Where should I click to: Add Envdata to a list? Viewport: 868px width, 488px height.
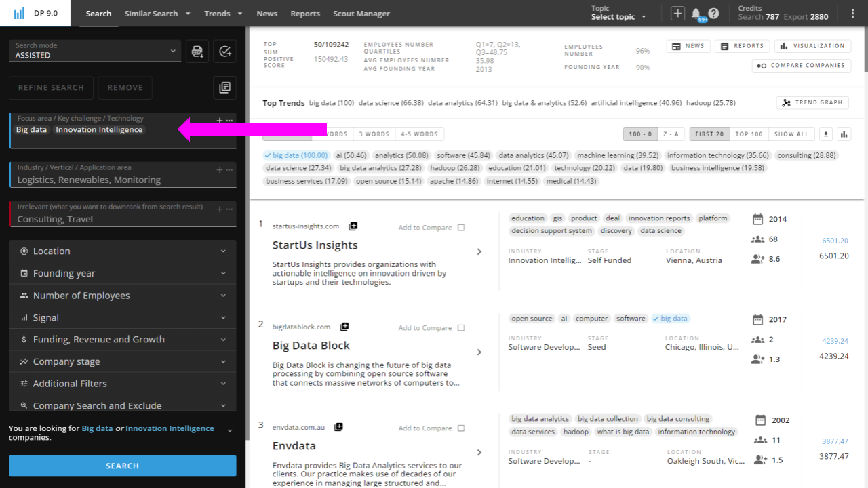[x=338, y=427]
